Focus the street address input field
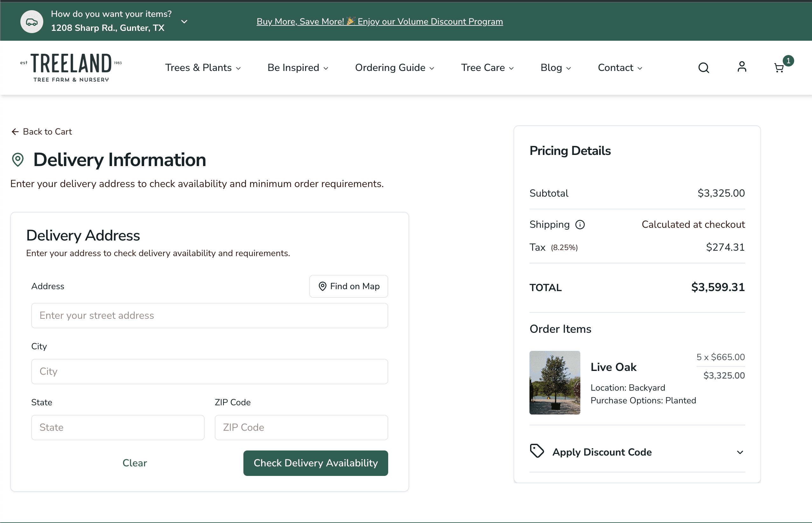Screen dimensions: 812x523 click(x=209, y=316)
